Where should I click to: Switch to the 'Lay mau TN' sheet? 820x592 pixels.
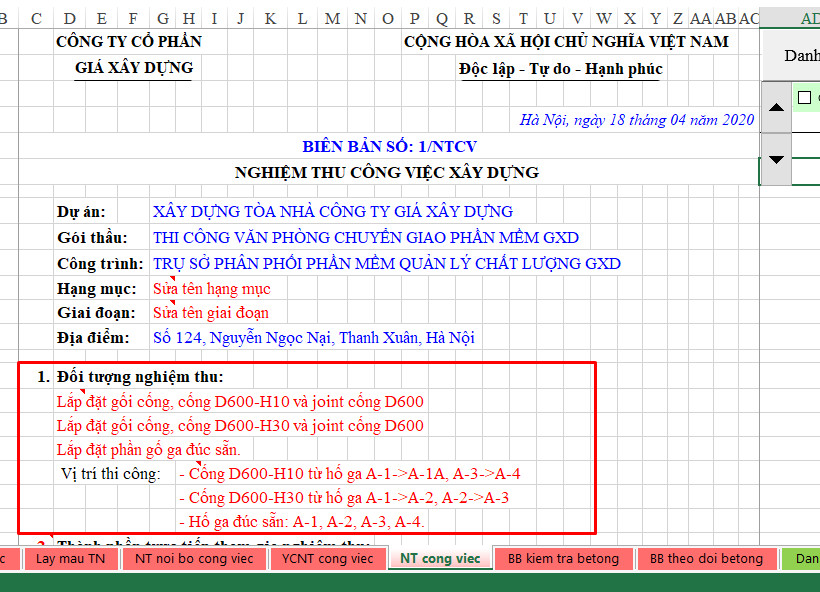(x=70, y=559)
